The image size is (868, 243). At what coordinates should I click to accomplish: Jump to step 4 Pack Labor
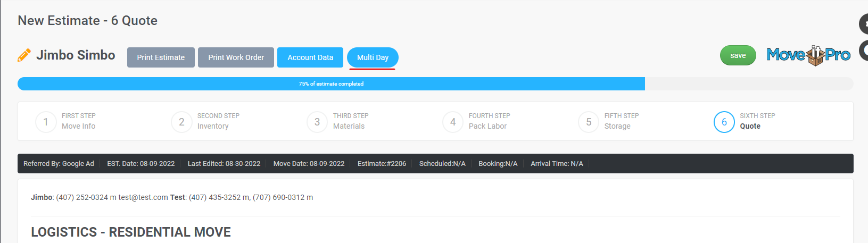pyautogui.click(x=453, y=122)
